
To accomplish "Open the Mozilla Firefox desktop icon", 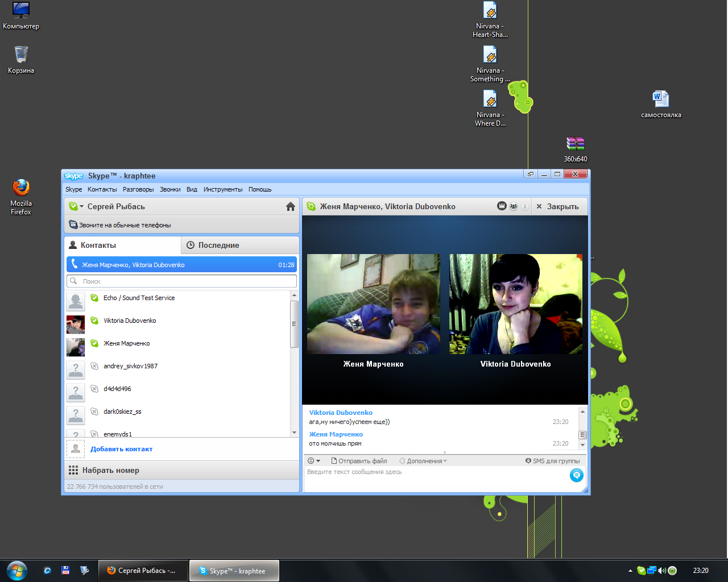I will [21, 197].
